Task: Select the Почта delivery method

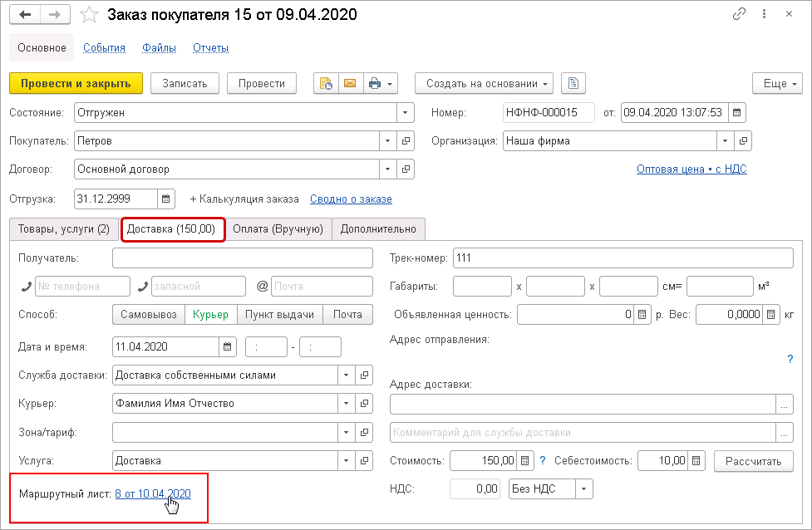Action: tap(347, 314)
